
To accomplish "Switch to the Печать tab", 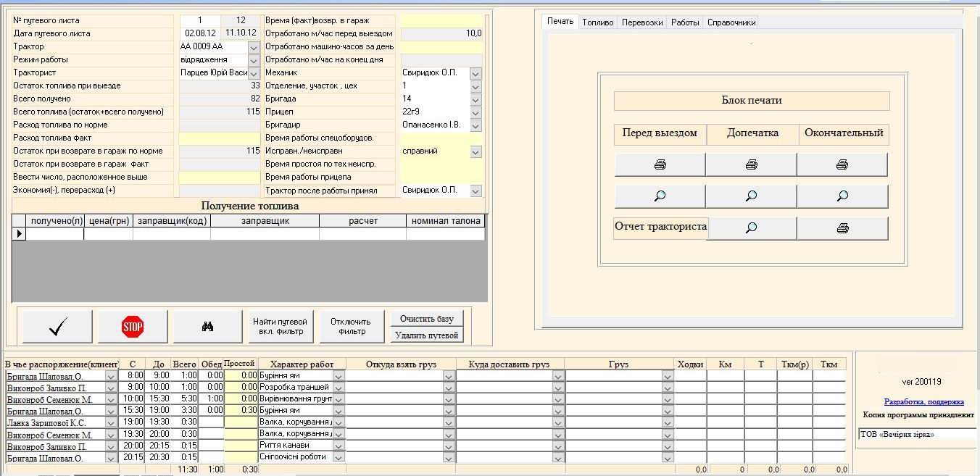I will coord(560,22).
